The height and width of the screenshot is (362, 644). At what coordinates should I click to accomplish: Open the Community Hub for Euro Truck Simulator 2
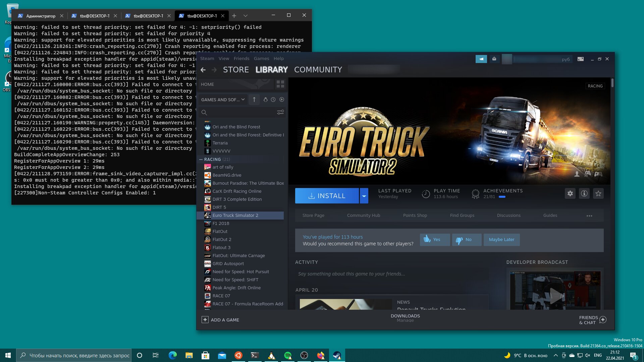(363, 215)
